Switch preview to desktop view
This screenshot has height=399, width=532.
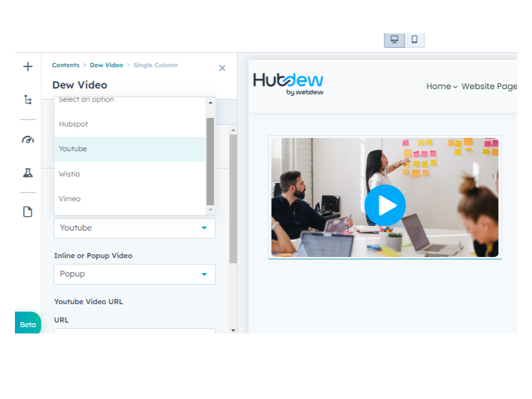click(x=394, y=40)
